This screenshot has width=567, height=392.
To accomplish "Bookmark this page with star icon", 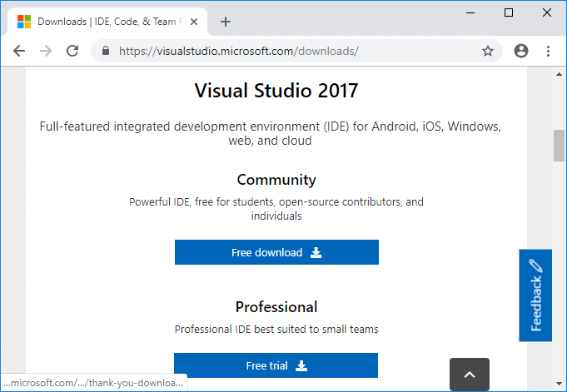I will coord(488,51).
